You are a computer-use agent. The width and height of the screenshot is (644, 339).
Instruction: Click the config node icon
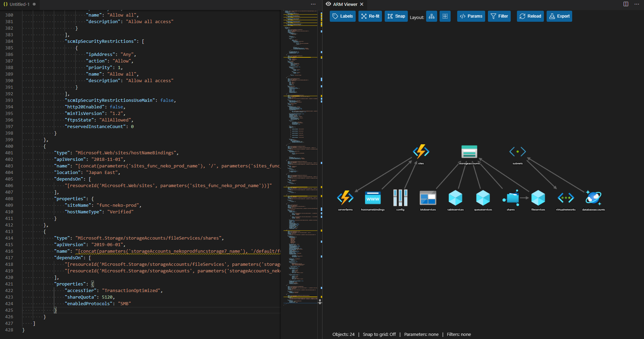pos(400,197)
